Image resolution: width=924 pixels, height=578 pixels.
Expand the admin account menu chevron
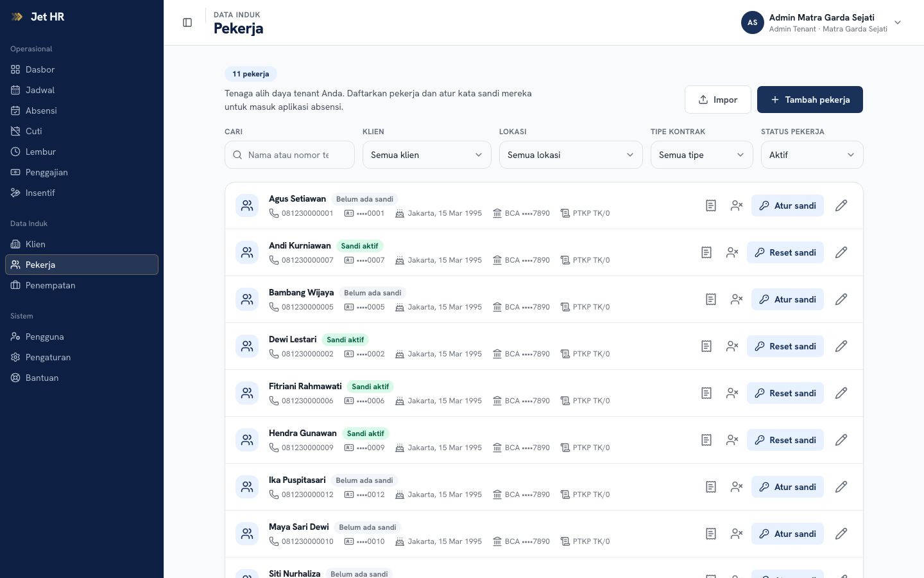coord(898,22)
